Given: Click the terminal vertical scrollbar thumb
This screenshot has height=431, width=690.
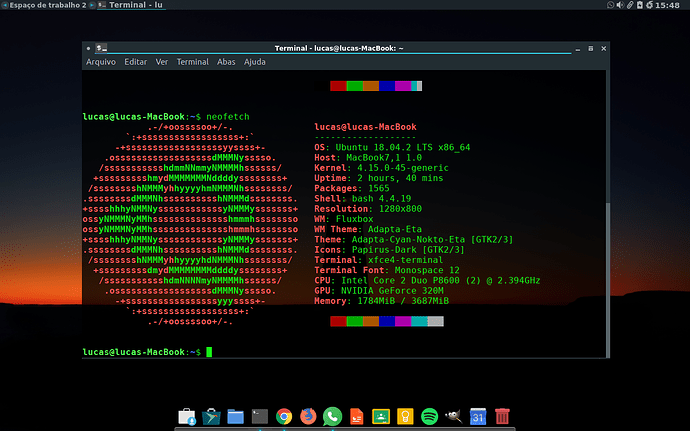Looking at the screenshot, I should 608,280.
